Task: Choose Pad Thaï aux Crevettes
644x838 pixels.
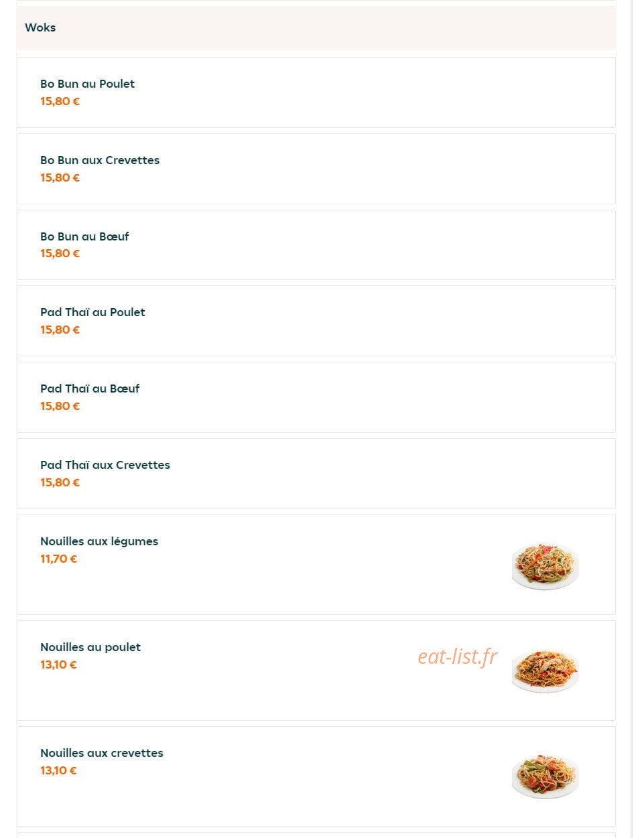Action: pos(316,474)
